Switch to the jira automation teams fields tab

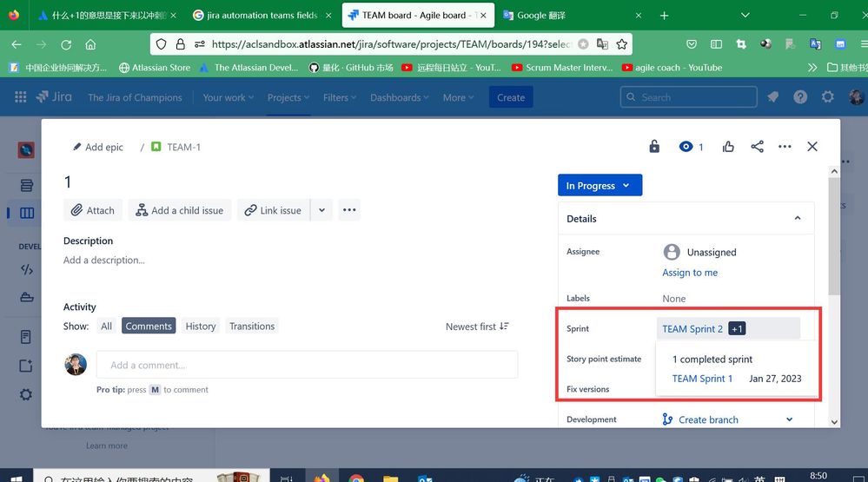point(262,16)
